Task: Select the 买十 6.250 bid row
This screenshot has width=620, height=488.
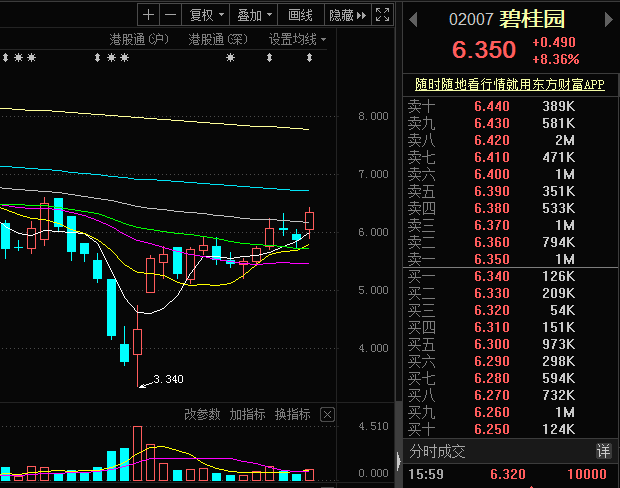Action: pyautogui.click(x=510, y=429)
